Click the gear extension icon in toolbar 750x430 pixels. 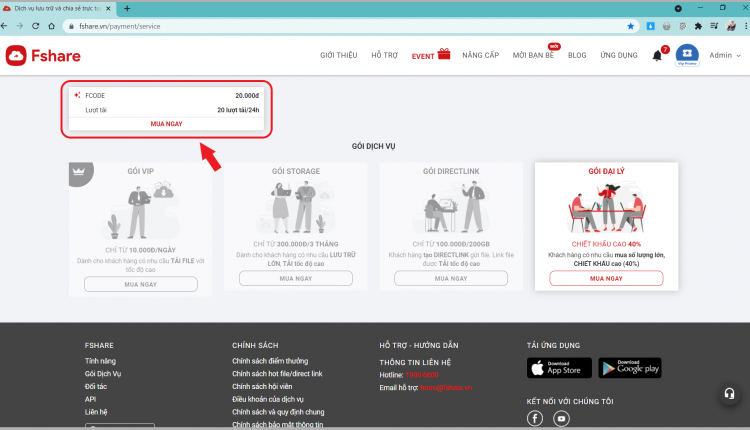pyautogui.click(x=683, y=26)
